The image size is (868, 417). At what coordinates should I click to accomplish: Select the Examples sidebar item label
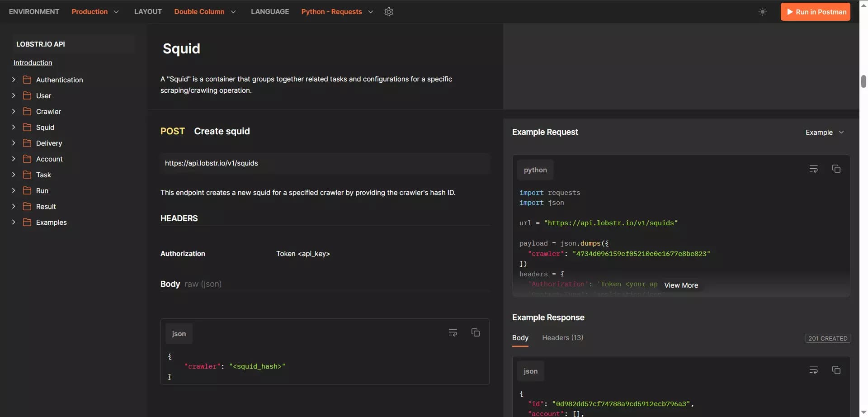click(51, 223)
